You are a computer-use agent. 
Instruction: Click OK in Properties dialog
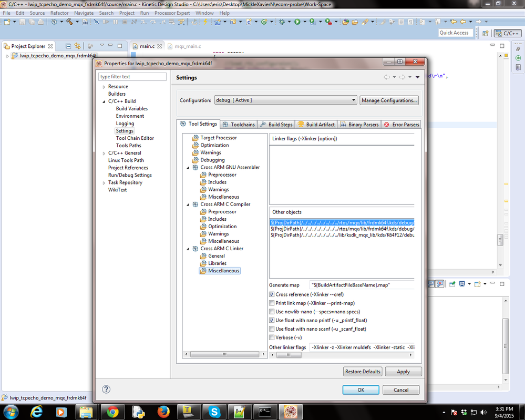[361, 390]
